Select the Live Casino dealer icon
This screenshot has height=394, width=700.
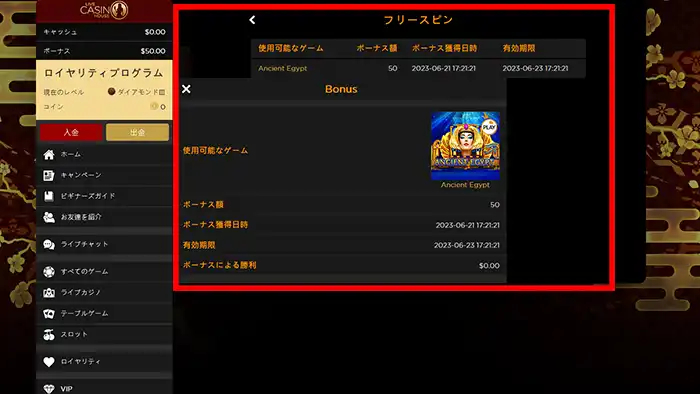point(49,293)
